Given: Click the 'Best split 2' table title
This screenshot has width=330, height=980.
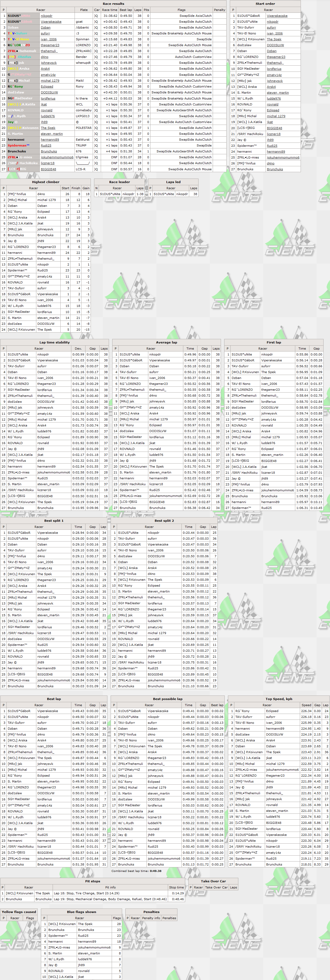Looking at the screenshot, I should [164, 520].
